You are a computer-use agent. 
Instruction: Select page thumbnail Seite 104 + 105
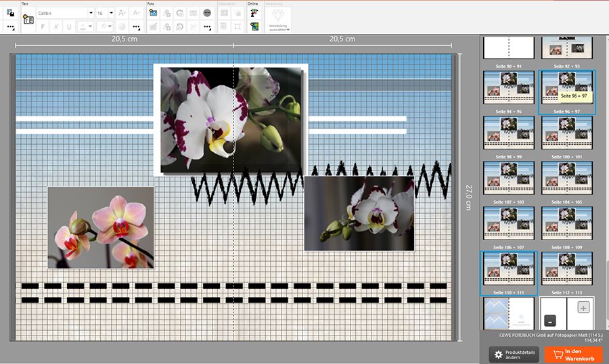pyautogui.click(x=567, y=177)
